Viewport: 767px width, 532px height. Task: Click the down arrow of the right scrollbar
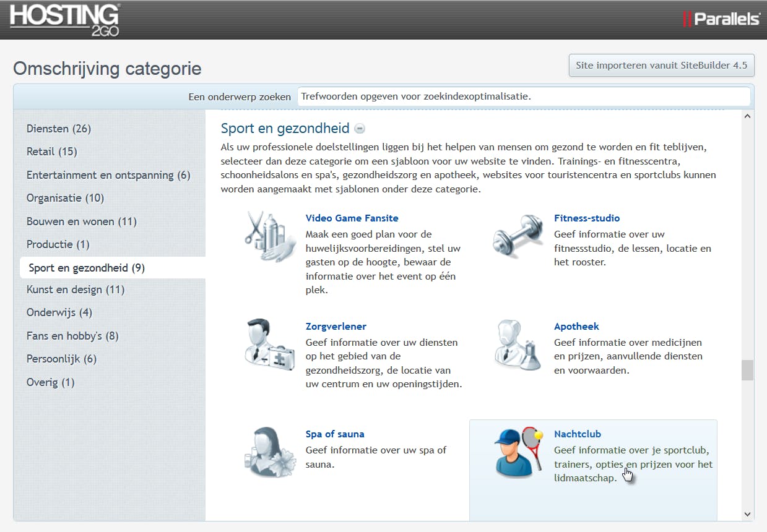(747, 513)
